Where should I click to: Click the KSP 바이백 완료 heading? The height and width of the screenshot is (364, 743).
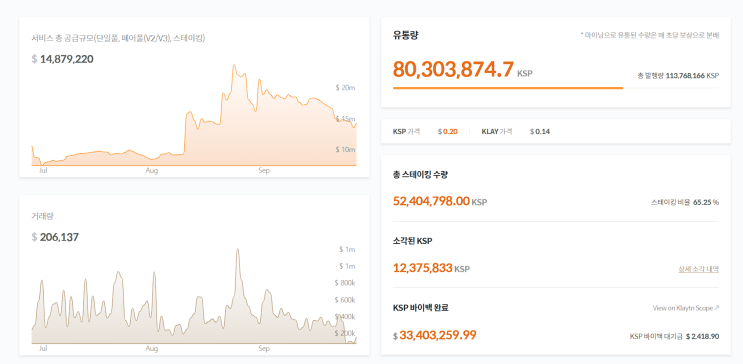point(421,308)
